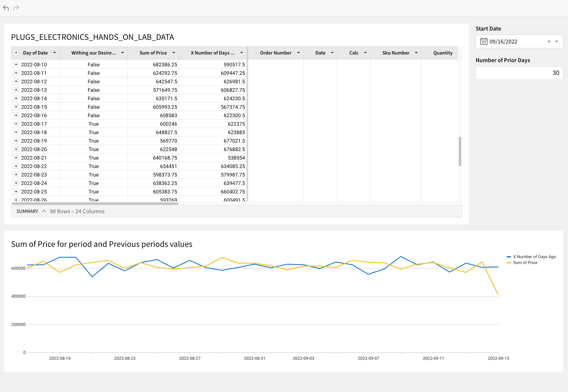
Task: Open the Day of Date column dropdown
Action: click(x=55, y=53)
